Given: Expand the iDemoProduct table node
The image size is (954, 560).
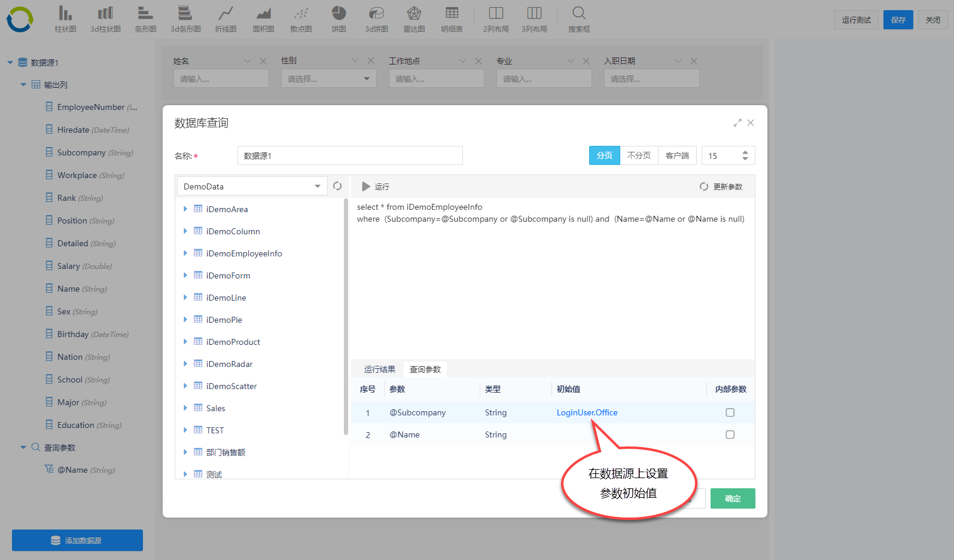Looking at the screenshot, I should [185, 342].
